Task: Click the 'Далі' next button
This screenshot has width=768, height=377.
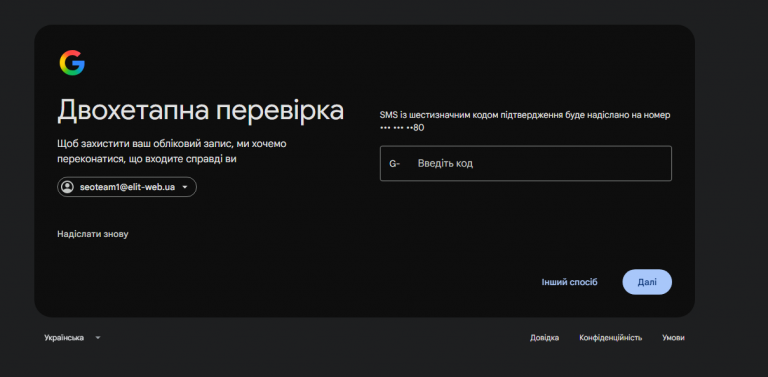Action: pyautogui.click(x=647, y=282)
